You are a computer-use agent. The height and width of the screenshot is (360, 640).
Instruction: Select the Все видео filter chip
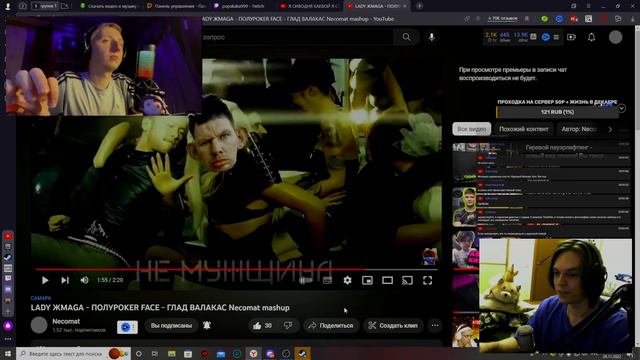[x=471, y=129]
